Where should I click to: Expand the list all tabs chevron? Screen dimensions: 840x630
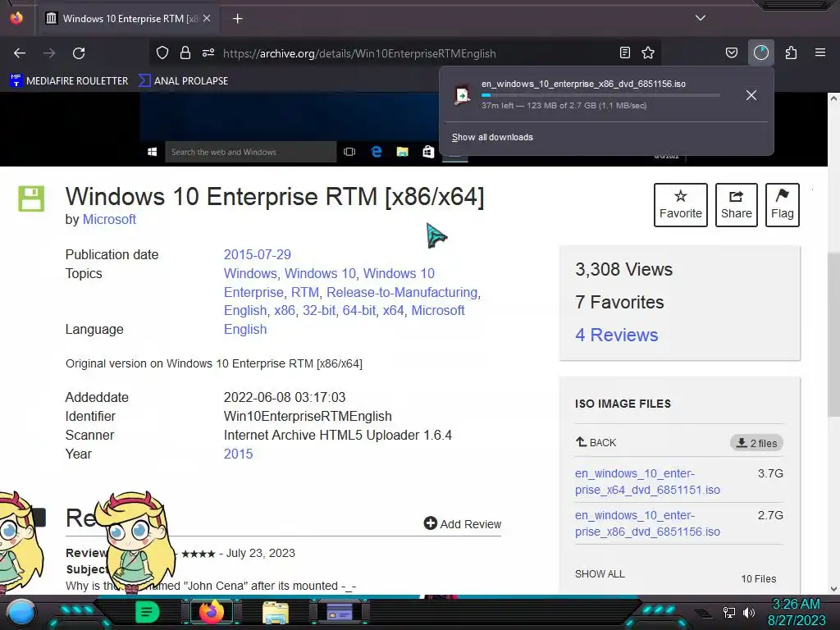click(701, 18)
